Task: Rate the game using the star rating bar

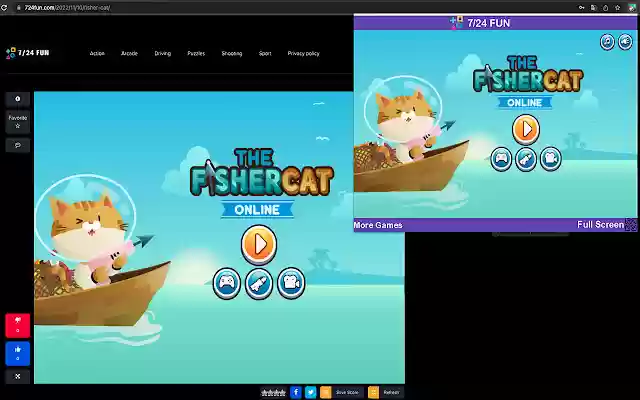Action: [x=273, y=393]
